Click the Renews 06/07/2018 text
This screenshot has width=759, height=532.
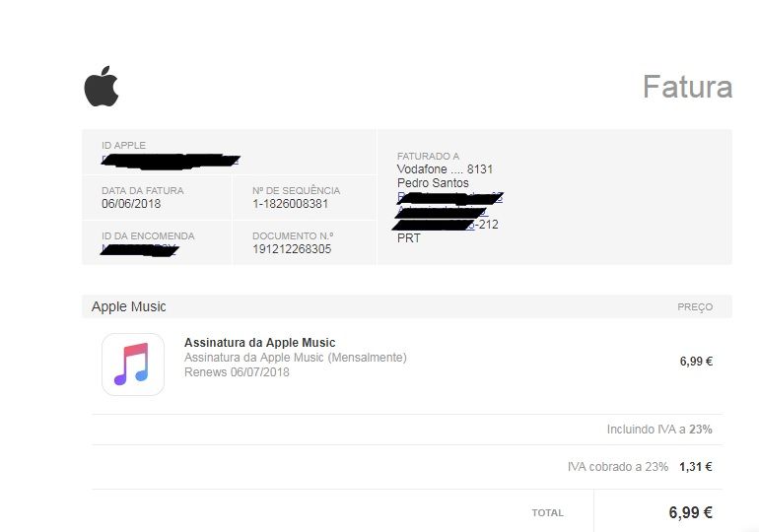pos(237,372)
